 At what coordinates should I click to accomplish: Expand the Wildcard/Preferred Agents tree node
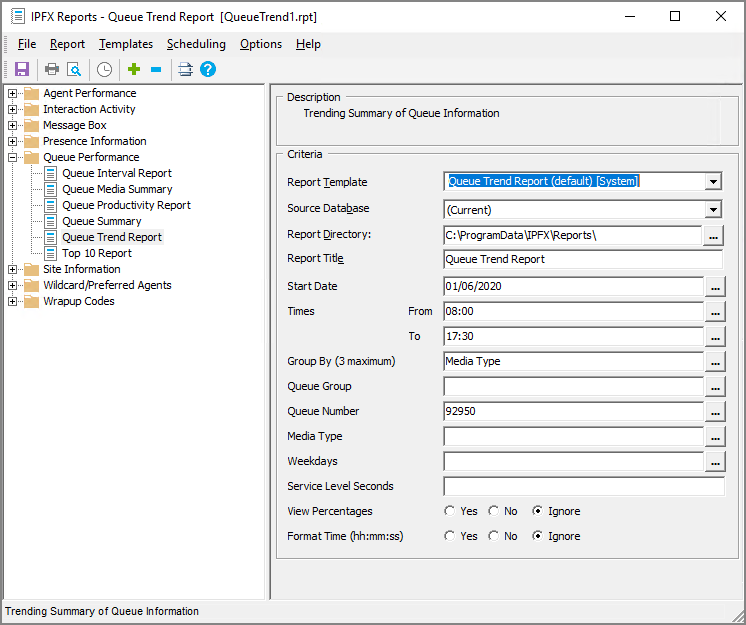point(12,285)
